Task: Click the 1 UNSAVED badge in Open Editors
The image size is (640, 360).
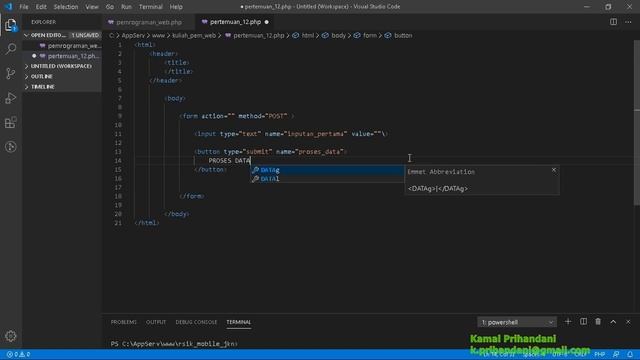Action: pos(85,35)
